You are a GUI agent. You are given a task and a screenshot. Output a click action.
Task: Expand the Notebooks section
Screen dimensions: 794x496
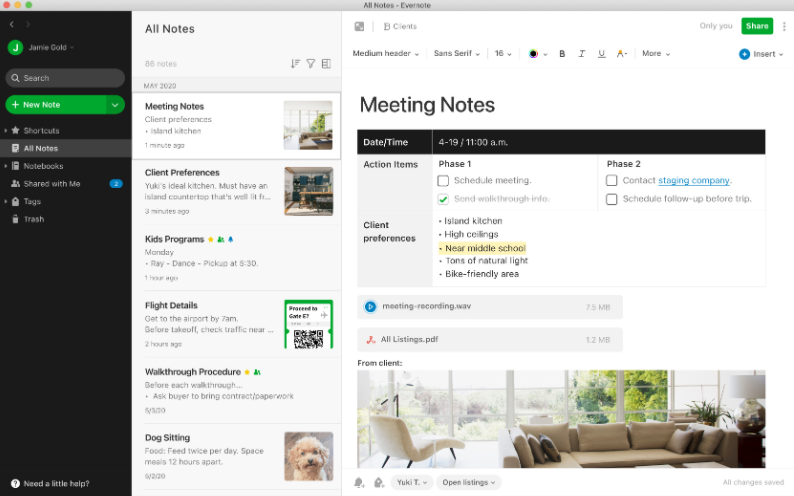(6, 166)
